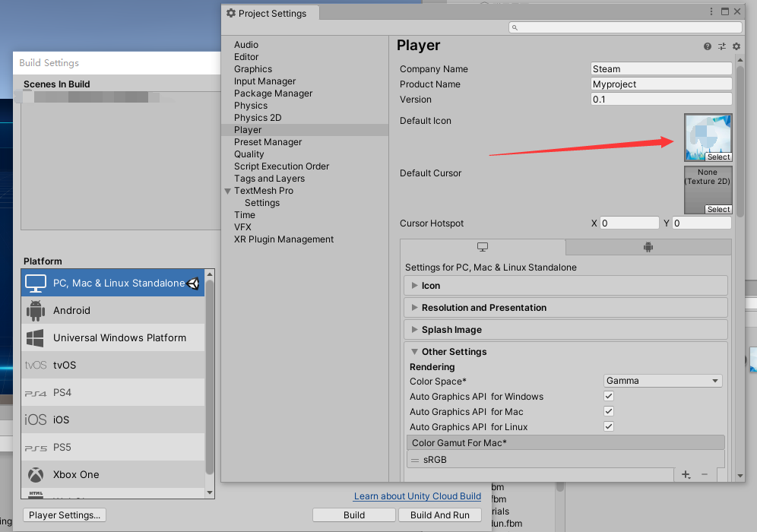Select the PS5 platform icon
This screenshot has width=757, height=532.
coord(36,447)
